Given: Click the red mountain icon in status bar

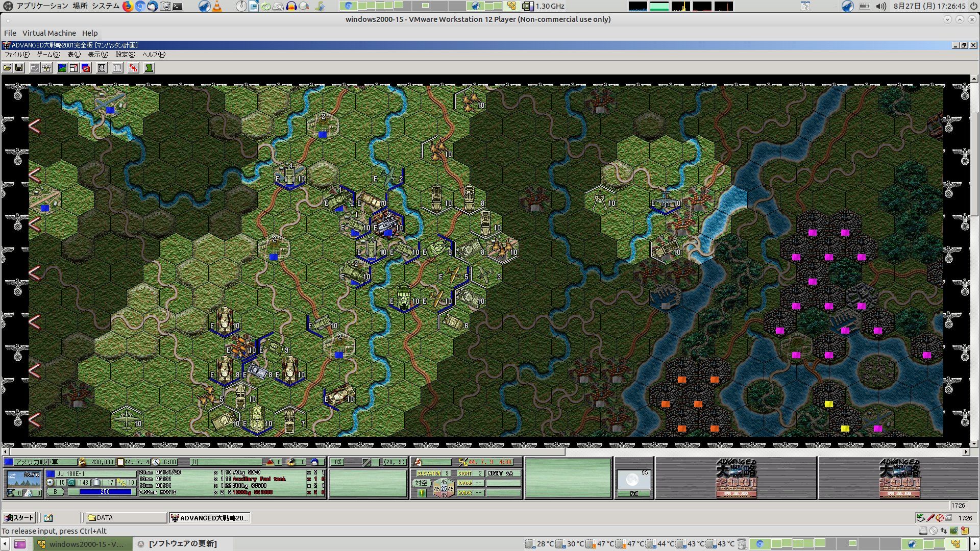Looking at the screenshot, I should click(x=270, y=462).
